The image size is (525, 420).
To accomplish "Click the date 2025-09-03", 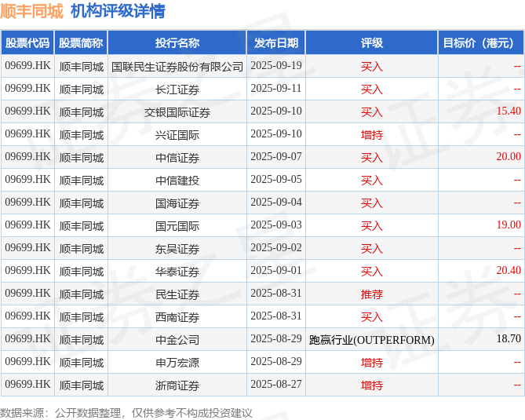I will pyautogui.click(x=276, y=225).
